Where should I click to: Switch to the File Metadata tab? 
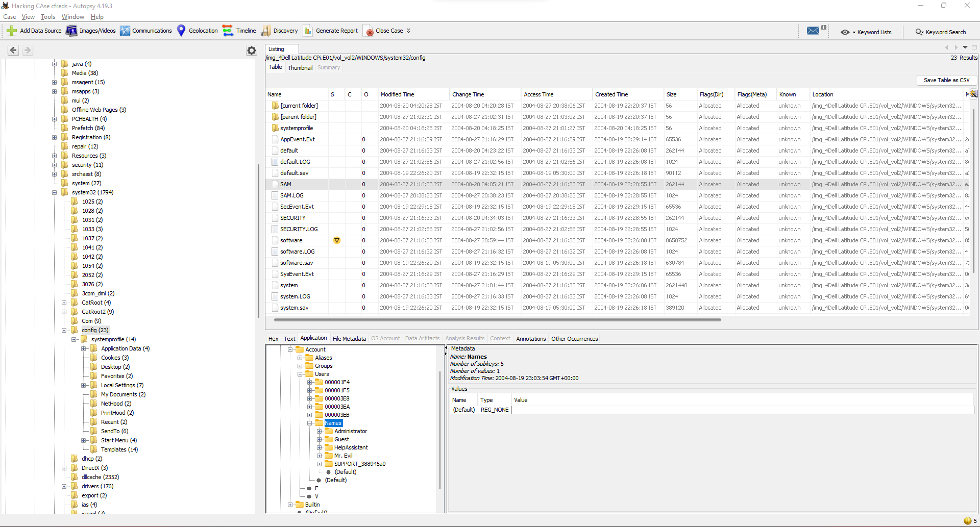tap(349, 339)
